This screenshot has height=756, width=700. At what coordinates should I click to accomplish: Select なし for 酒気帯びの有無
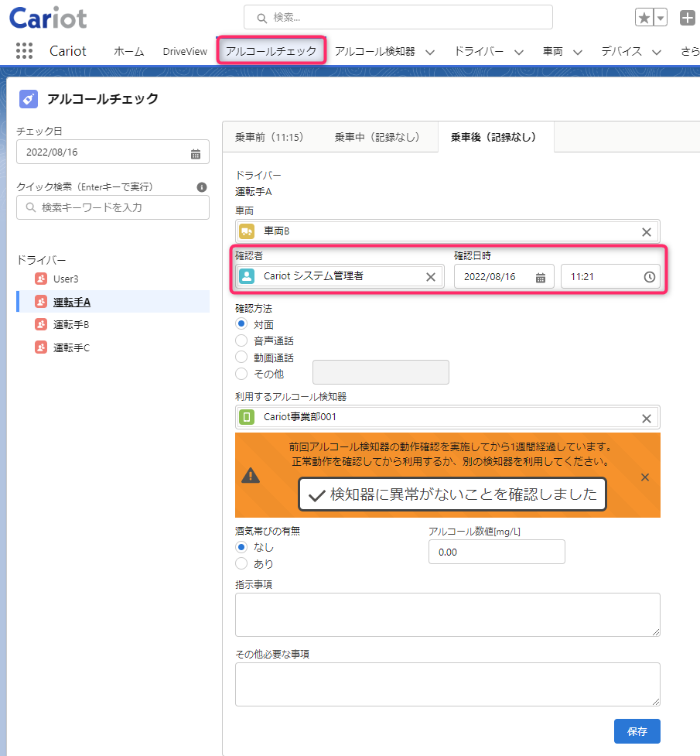[241, 547]
